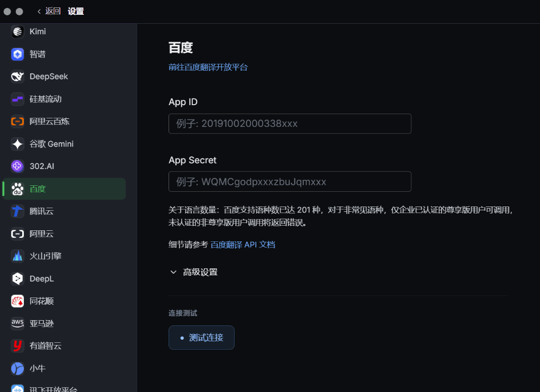The width and height of the screenshot is (540, 392).
Task: Click the App Secret input field
Action: (290, 182)
